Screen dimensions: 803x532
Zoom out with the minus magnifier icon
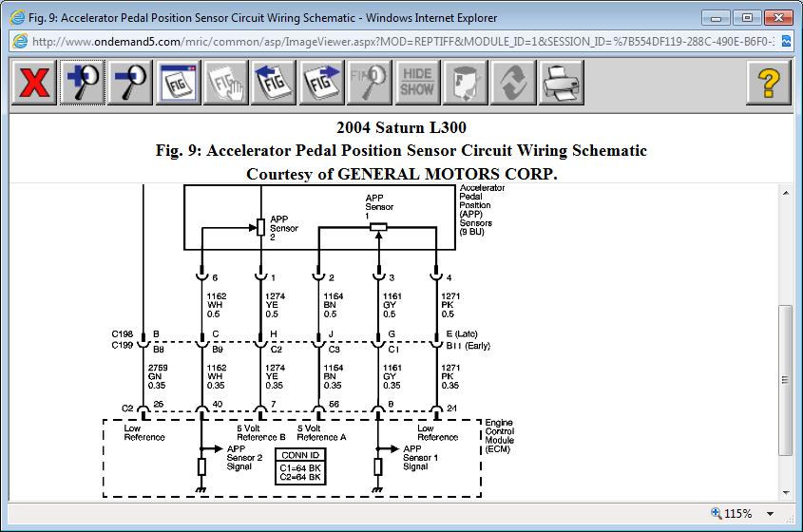click(x=130, y=83)
